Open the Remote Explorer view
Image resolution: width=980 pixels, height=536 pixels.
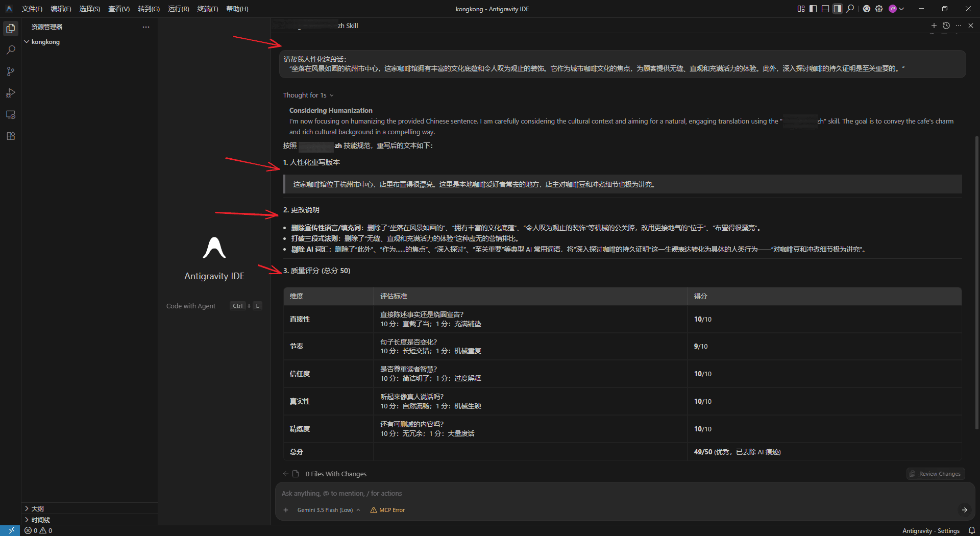pos(11,114)
